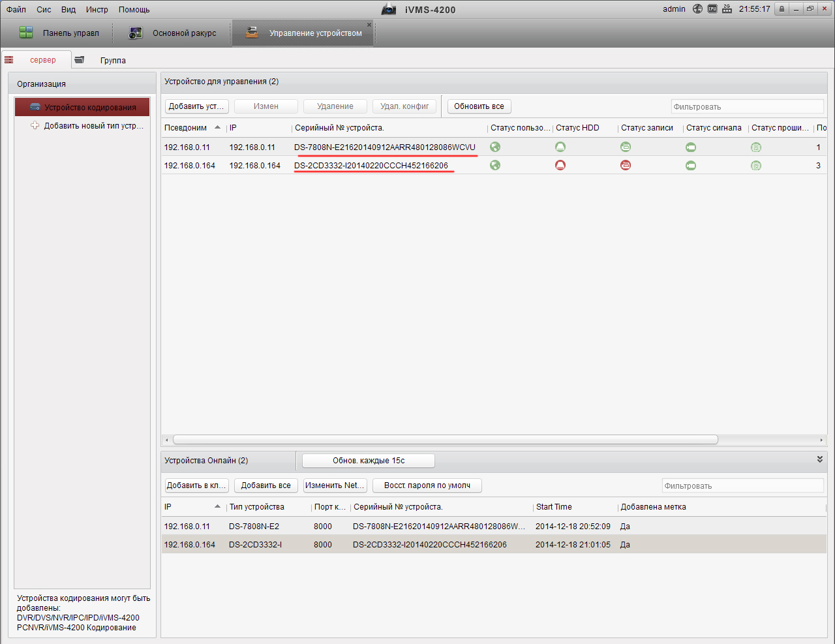Screen dimensions: 835x644
Task: Select Добавить новый тип устр... tree item
Action: pos(82,125)
